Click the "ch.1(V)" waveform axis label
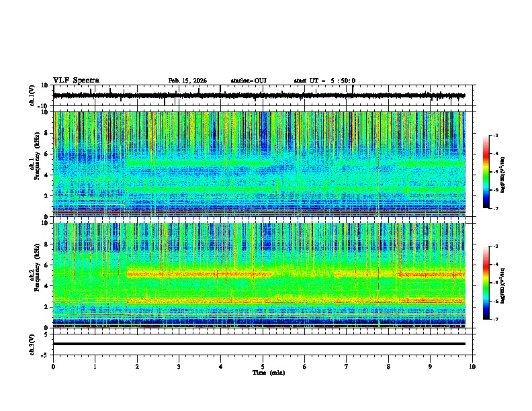The height and width of the screenshot is (411, 532). (x=32, y=95)
